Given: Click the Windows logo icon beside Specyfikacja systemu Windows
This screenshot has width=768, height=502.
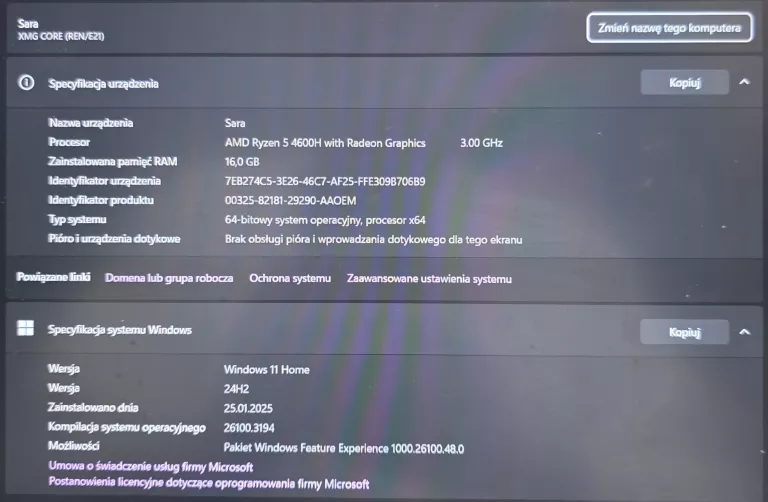Looking at the screenshot, I should coord(25,328).
